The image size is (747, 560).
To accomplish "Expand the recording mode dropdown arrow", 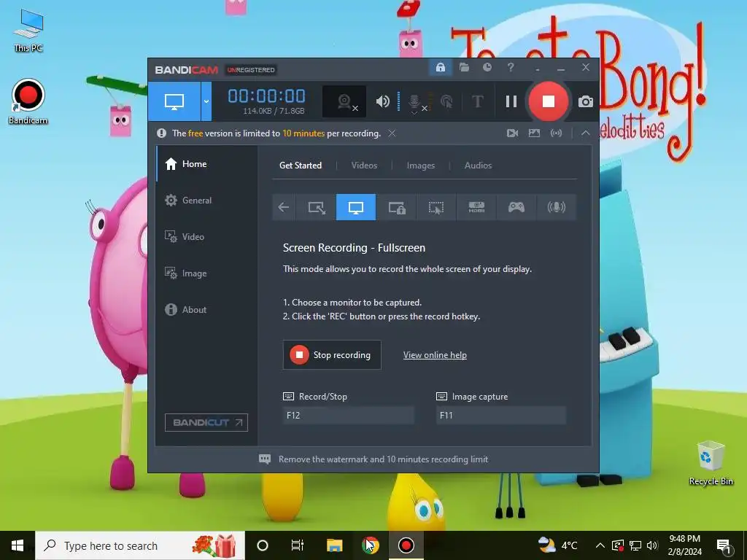I will coord(206,101).
